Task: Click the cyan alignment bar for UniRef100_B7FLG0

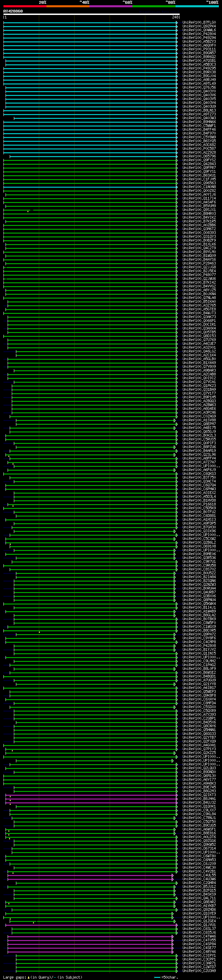Action: click(90, 23)
